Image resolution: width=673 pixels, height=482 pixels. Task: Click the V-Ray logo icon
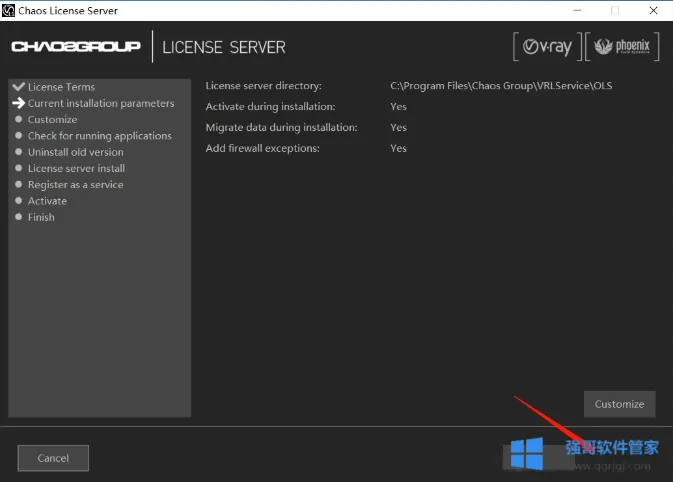547,46
